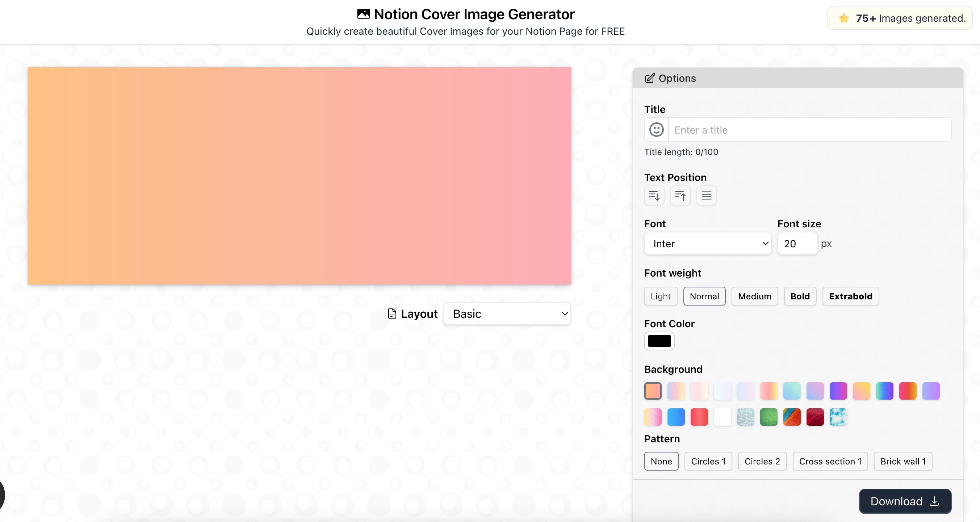Viewport: 980px width, 522px height.
Task: Set text position to top alignment icon
Action: click(680, 195)
